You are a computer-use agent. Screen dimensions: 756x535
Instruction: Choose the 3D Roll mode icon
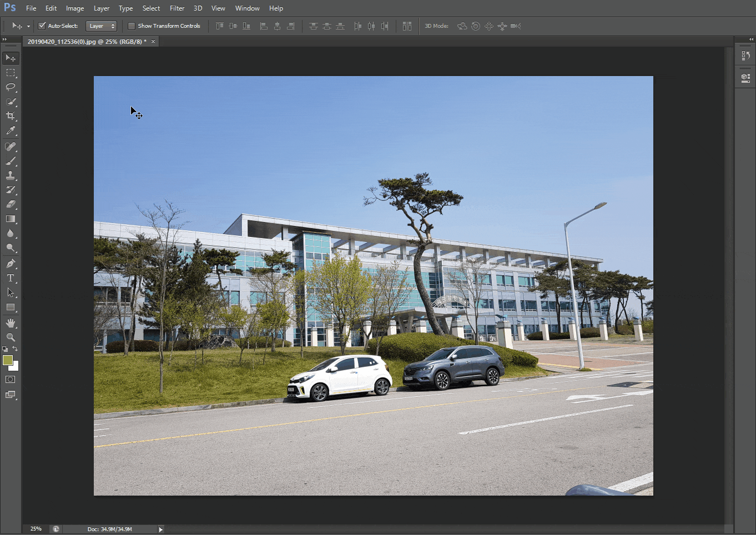(476, 26)
